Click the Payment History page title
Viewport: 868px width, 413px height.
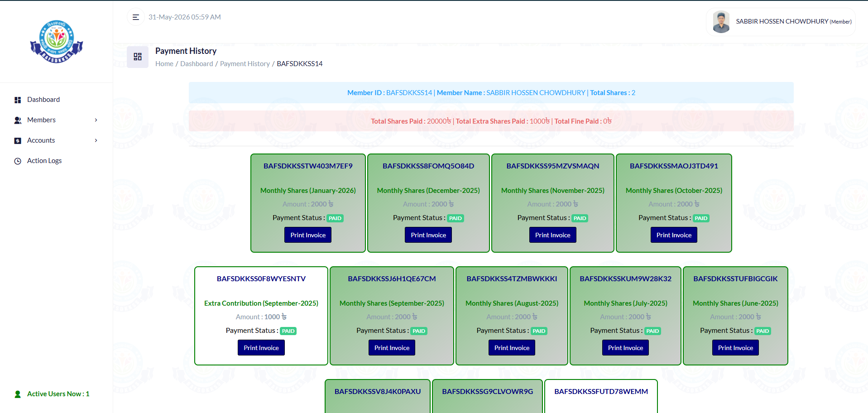[186, 51]
